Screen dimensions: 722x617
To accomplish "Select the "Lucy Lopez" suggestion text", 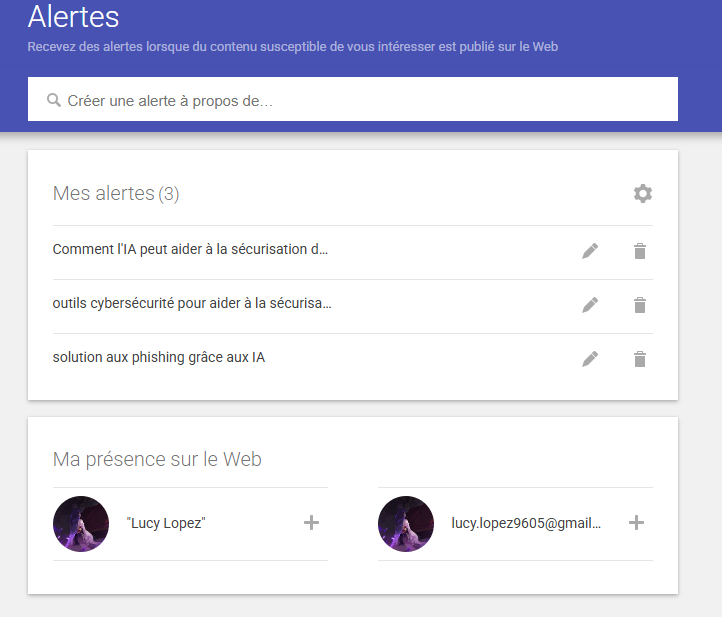I will coord(166,523).
